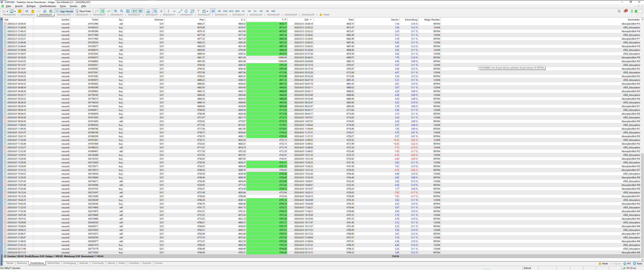The width and height of the screenshot is (644, 270).
Task: Click the Neue Order button
Action: 83,11
